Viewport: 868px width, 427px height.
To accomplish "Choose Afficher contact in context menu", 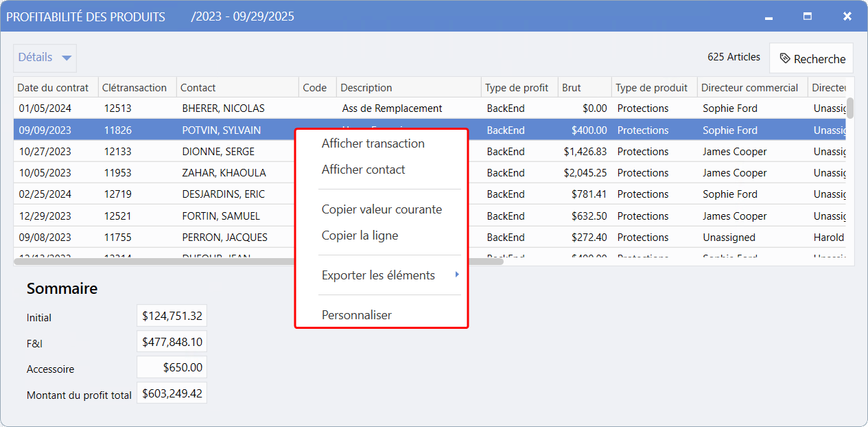I will [363, 170].
